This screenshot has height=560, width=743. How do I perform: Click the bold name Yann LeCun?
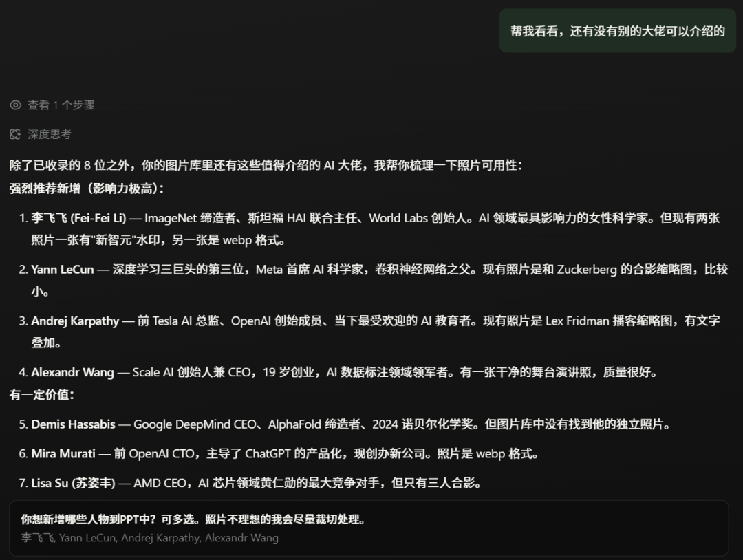[x=62, y=270]
